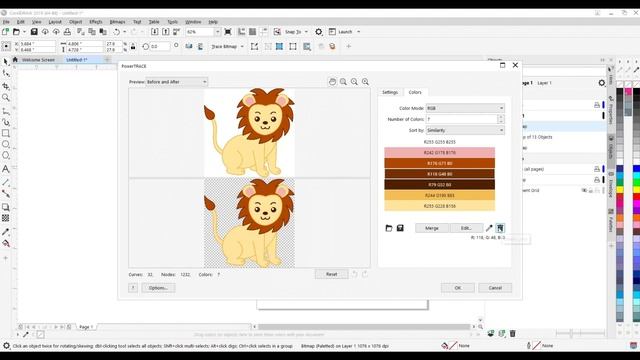Viewport: 640px width, 360px height.
Task: Open the File menu
Action: (6, 22)
